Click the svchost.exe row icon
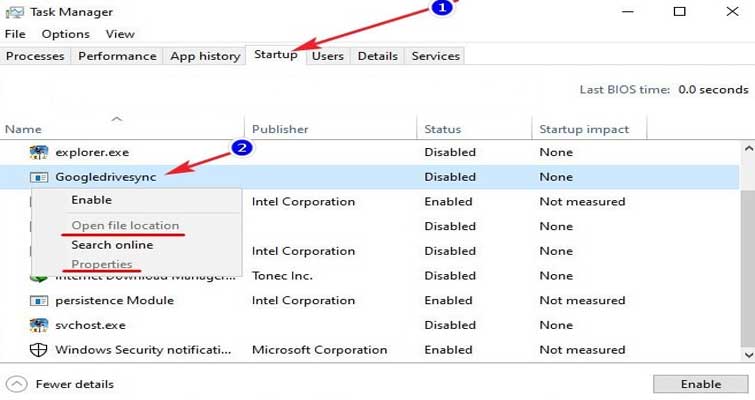 [39, 325]
